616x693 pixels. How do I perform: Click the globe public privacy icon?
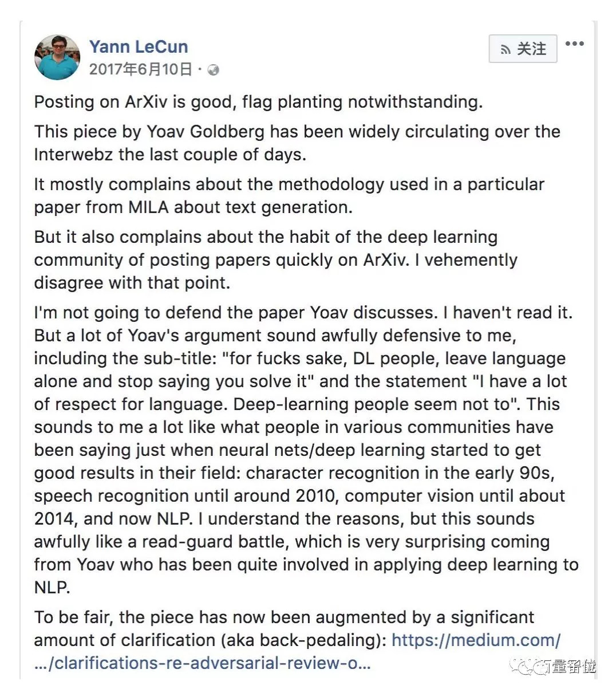pos(214,70)
